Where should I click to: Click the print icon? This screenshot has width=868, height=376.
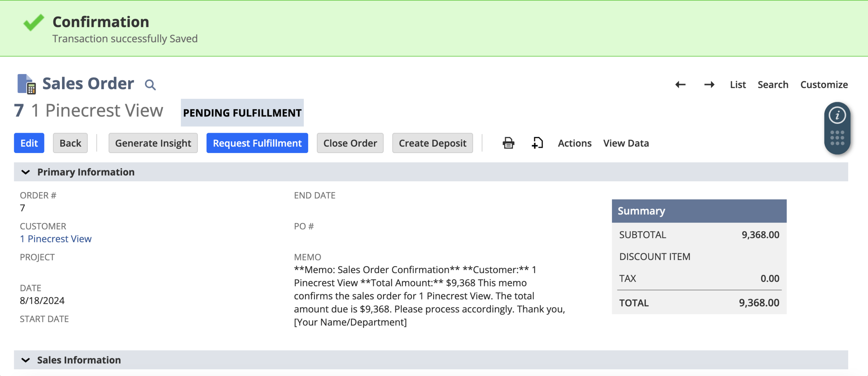coord(508,143)
